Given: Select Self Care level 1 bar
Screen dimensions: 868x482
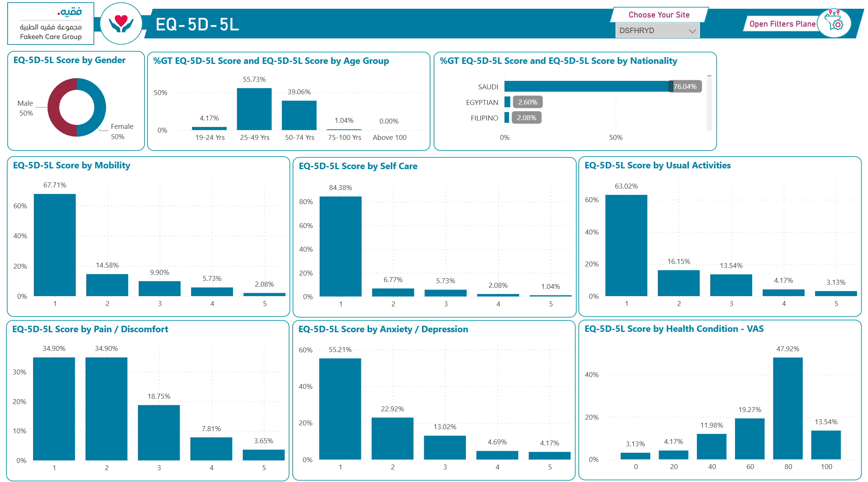Looking at the screenshot, I should [x=341, y=246].
